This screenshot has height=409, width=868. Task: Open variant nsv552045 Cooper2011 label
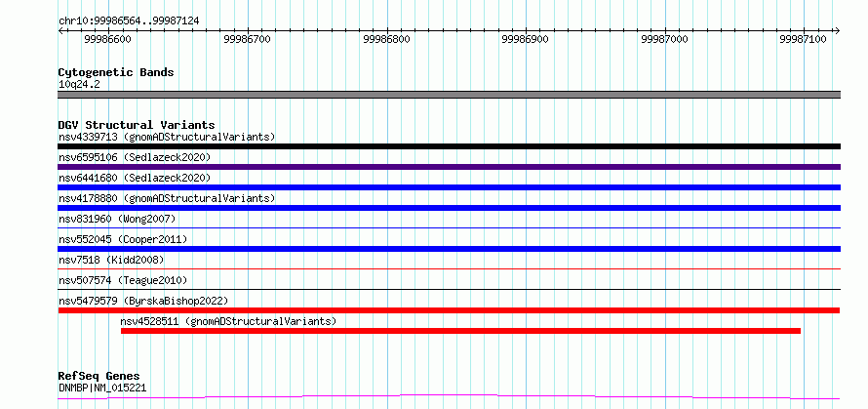(123, 239)
